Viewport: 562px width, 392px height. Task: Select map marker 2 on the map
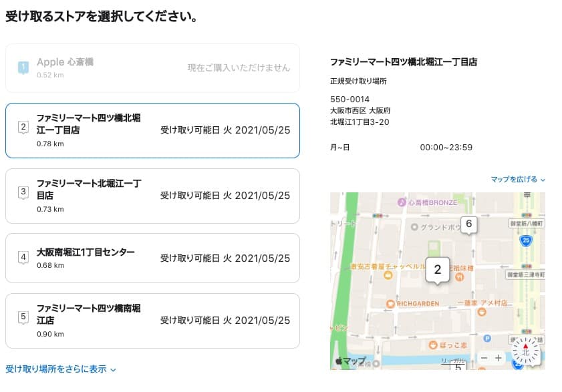click(437, 270)
